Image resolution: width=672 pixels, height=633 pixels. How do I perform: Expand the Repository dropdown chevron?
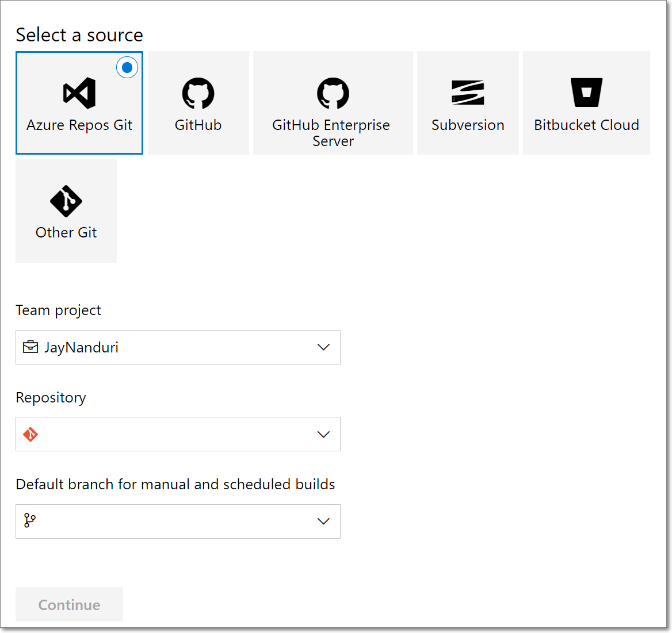323,434
